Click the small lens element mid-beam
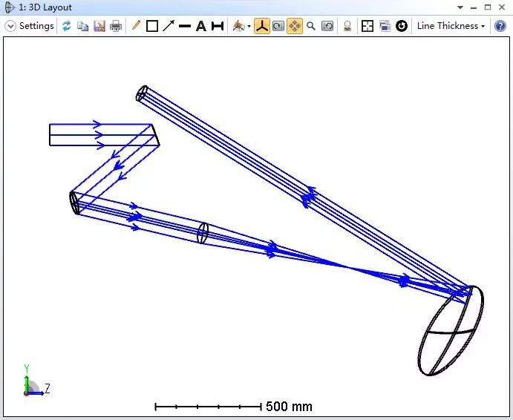Viewport: 513px width, 420px height. (203, 233)
